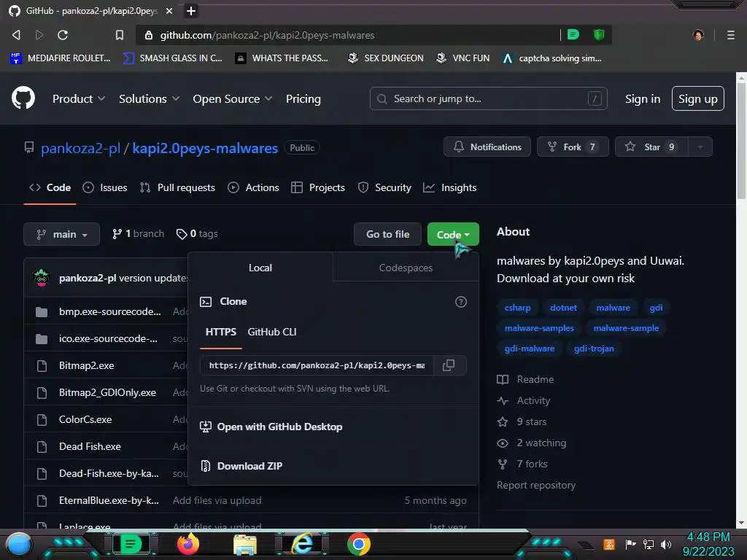
Task: Open the Insights tab
Action: pyautogui.click(x=449, y=187)
